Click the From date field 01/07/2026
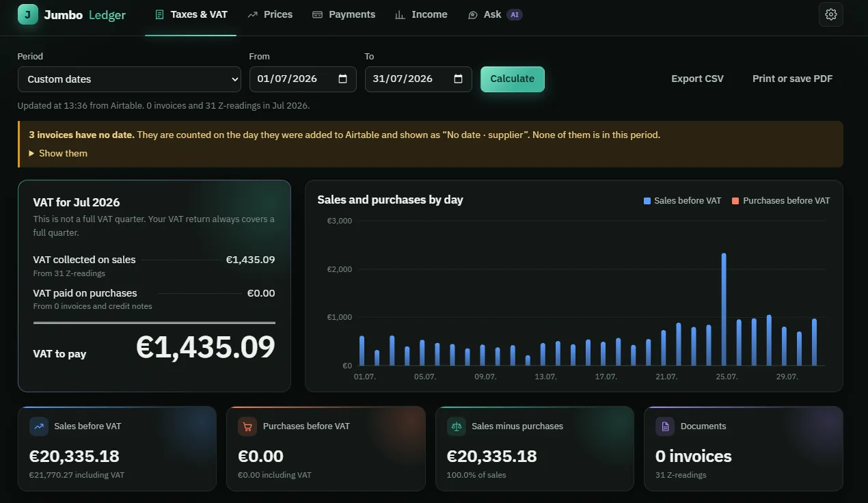 click(303, 79)
